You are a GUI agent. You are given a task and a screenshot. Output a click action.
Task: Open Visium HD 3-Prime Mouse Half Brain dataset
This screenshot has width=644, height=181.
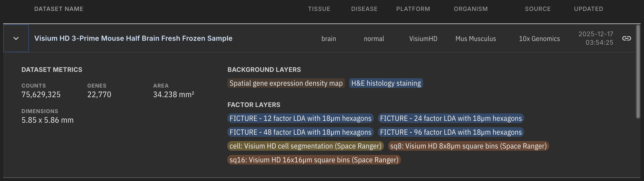point(133,38)
